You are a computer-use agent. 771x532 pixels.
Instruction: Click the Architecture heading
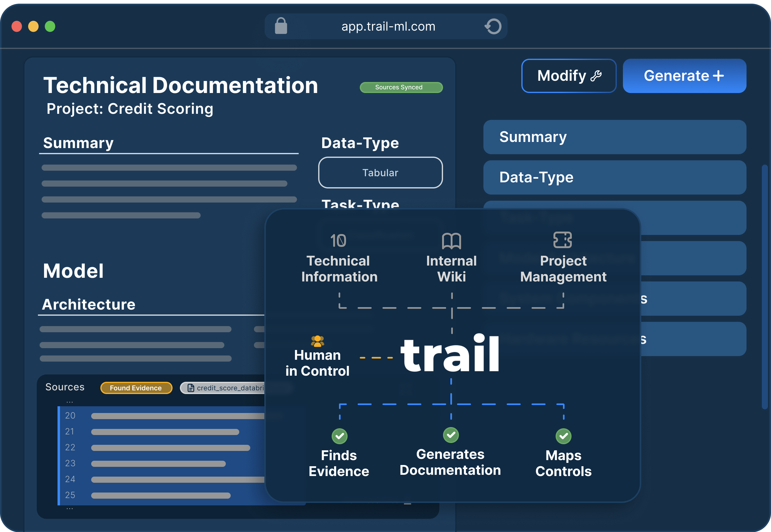89,304
